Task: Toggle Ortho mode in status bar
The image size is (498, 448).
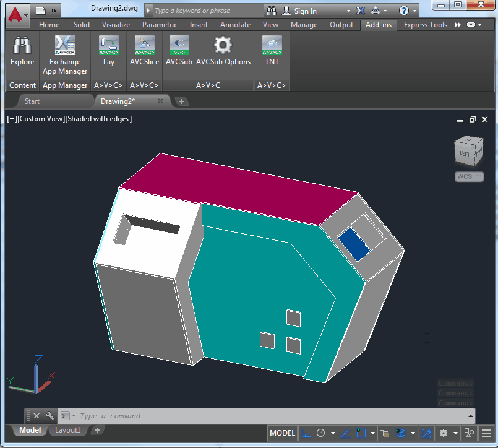Action: 307,433
